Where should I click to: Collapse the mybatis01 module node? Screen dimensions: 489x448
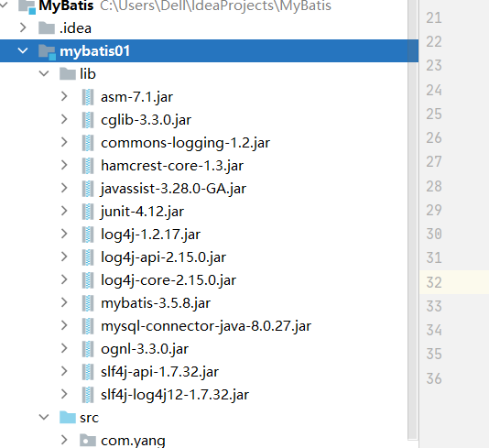click(23, 50)
